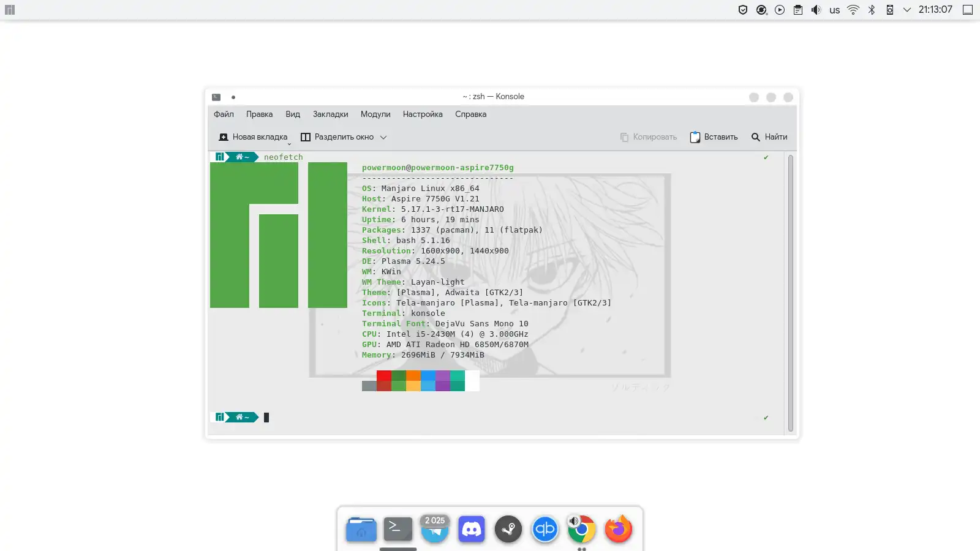Click the 'Uptime: 6 hours, 19 mins' line
Screen dimensions: 980x551
pos(421,220)
